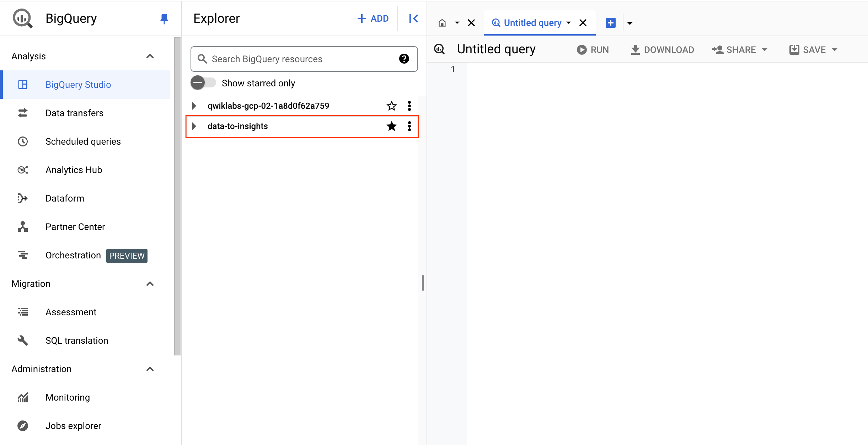Open actions menu for qwiklabs project
The width and height of the screenshot is (868, 445).
pyautogui.click(x=409, y=106)
